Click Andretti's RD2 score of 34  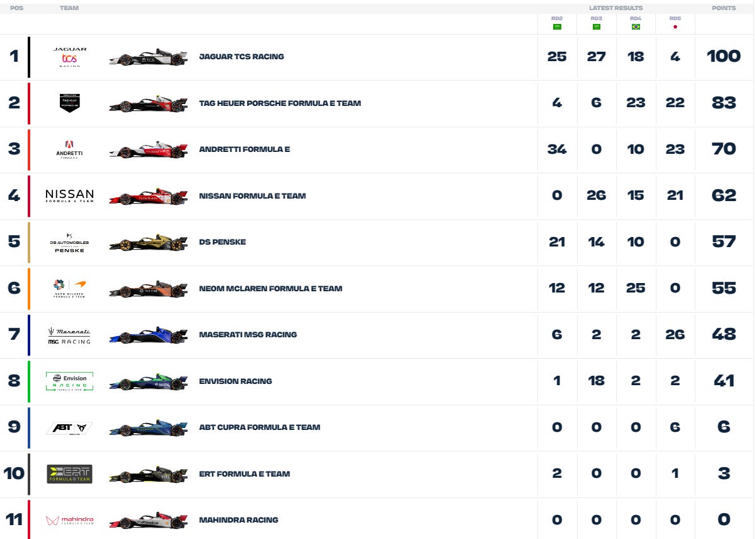click(557, 149)
